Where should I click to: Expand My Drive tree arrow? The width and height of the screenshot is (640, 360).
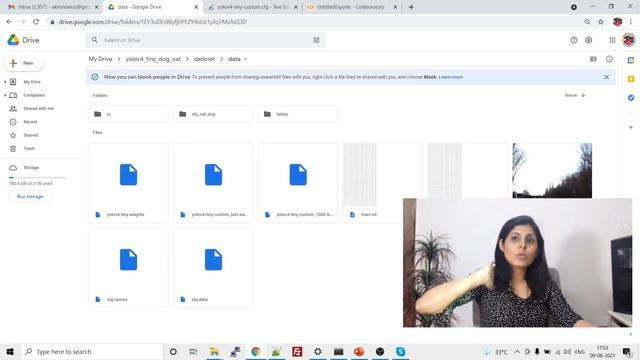click(x=5, y=82)
